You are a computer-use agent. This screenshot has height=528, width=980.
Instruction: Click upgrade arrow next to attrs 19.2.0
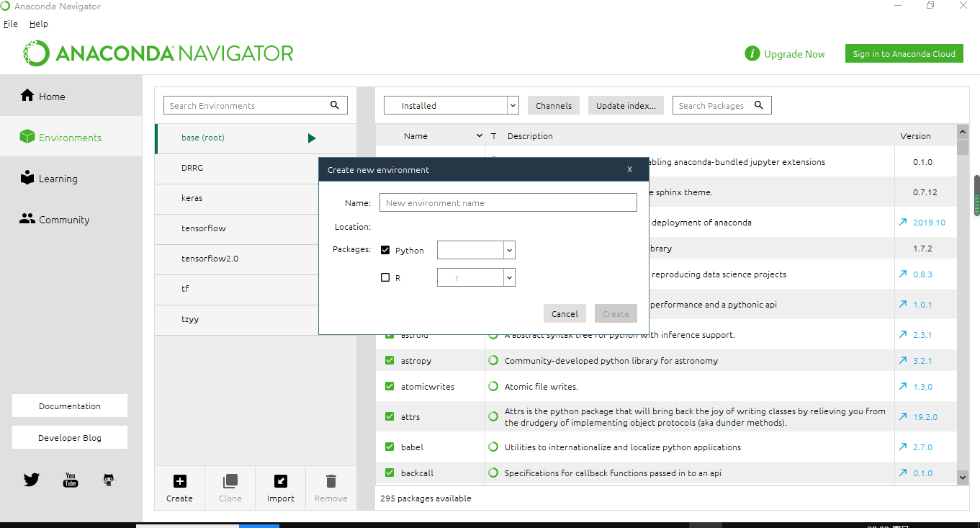(x=903, y=416)
